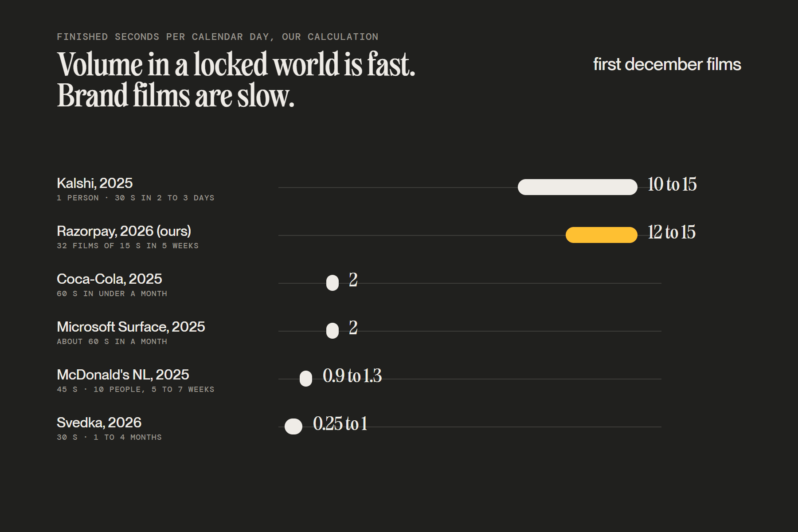
Task: Click the yellow Razorpay range bar
Action: [x=601, y=235]
